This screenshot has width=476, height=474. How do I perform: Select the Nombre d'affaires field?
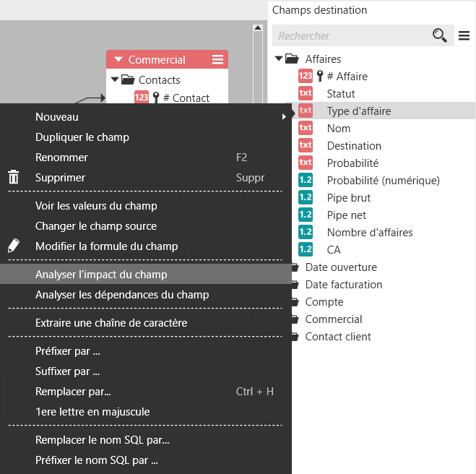coord(370,233)
